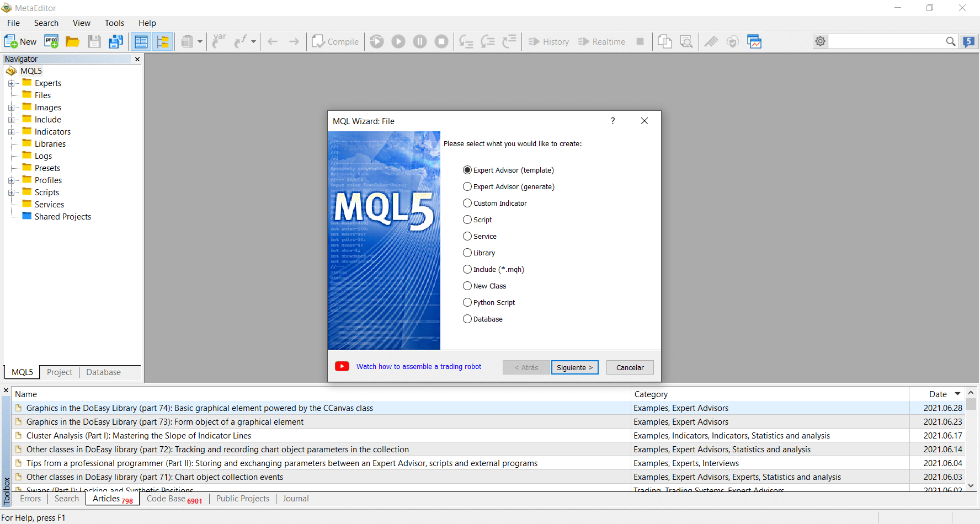Click the Play debug toolbar icon

tap(398, 41)
